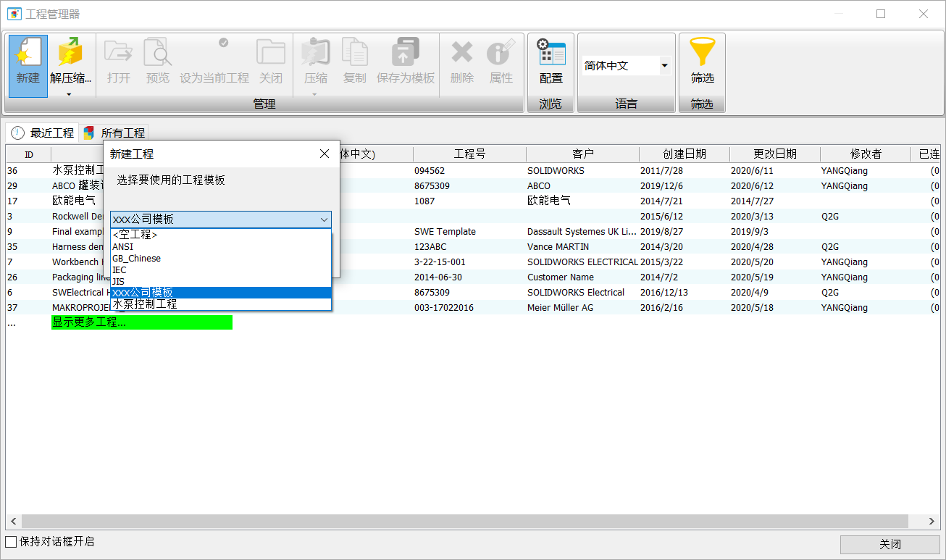Open the arrow under 解压缩

click(70, 93)
